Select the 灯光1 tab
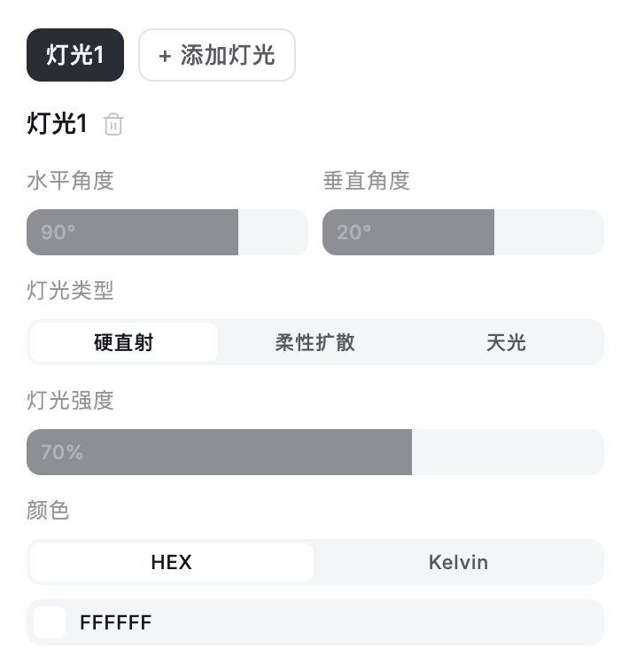 point(75,56)
